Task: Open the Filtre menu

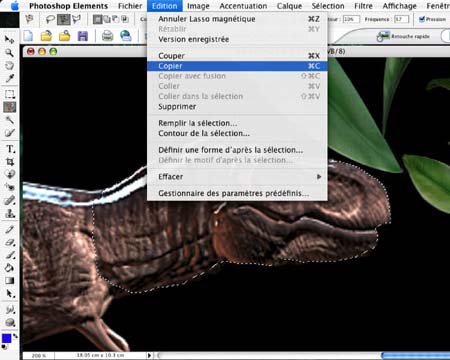Action: pyautogui.click(x=363, y=6)
